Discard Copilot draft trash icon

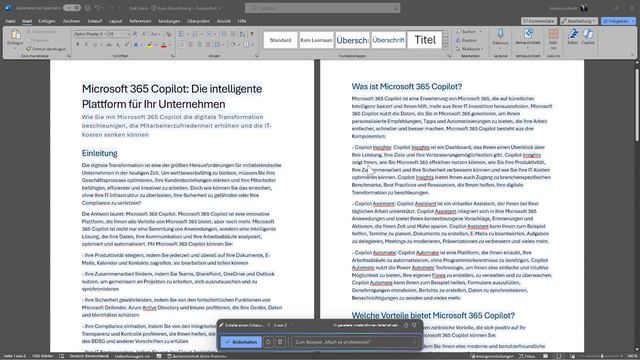click(280, 342)
